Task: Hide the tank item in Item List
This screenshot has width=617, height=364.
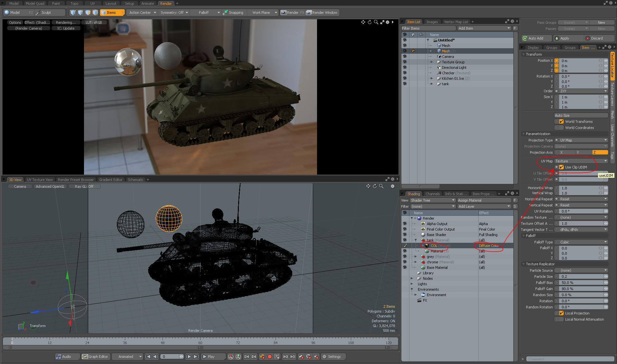Action: click(405, 84)
